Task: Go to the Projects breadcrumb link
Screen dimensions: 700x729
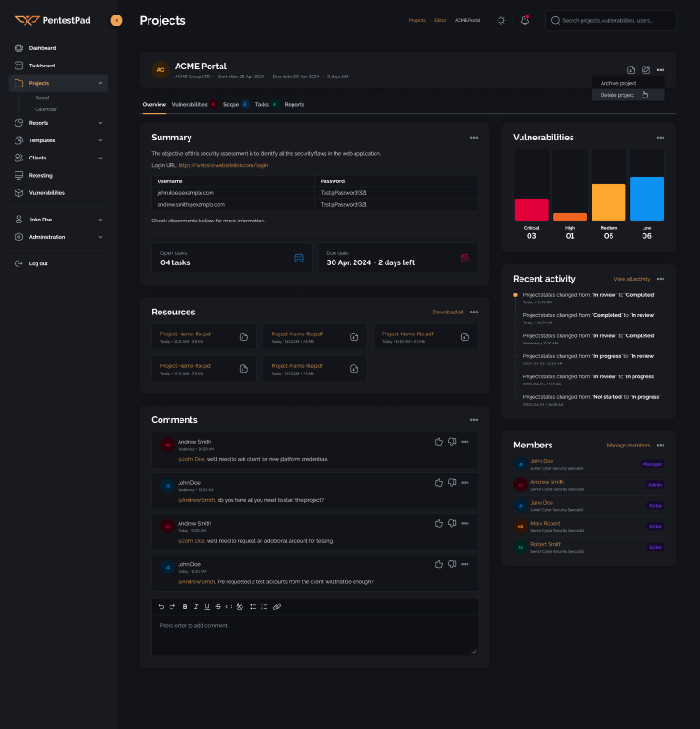Action: click(x=417, y=20)
